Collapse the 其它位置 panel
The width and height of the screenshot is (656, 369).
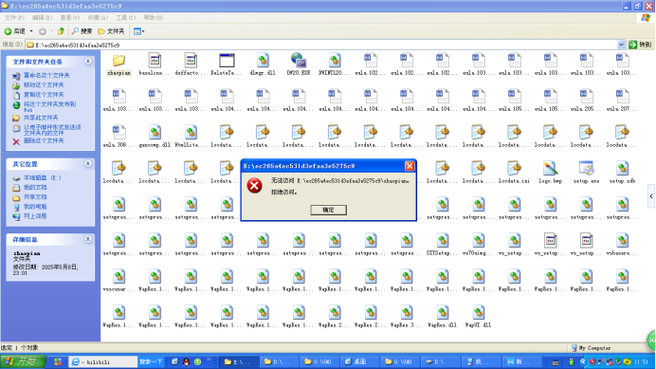pyautogui.click(x=88, y=164)
